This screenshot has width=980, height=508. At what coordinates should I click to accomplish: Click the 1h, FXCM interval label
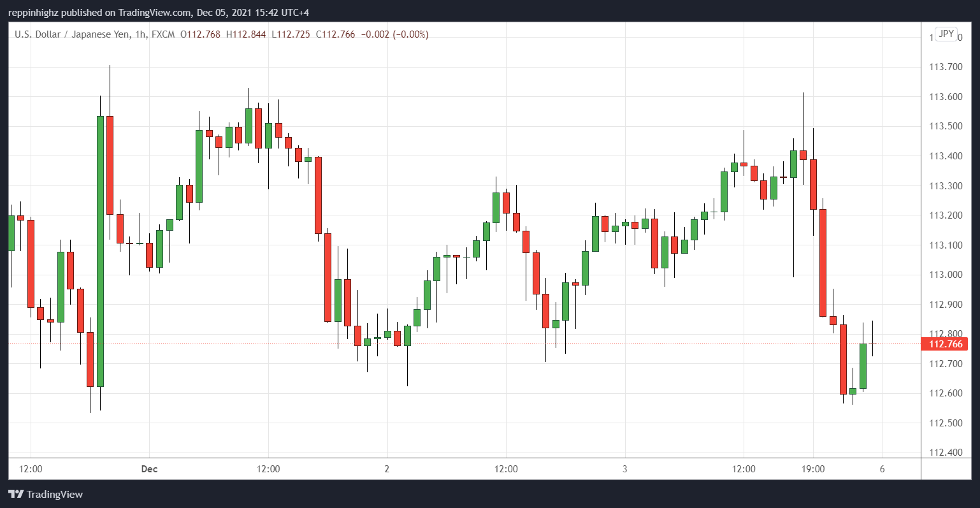155,34
